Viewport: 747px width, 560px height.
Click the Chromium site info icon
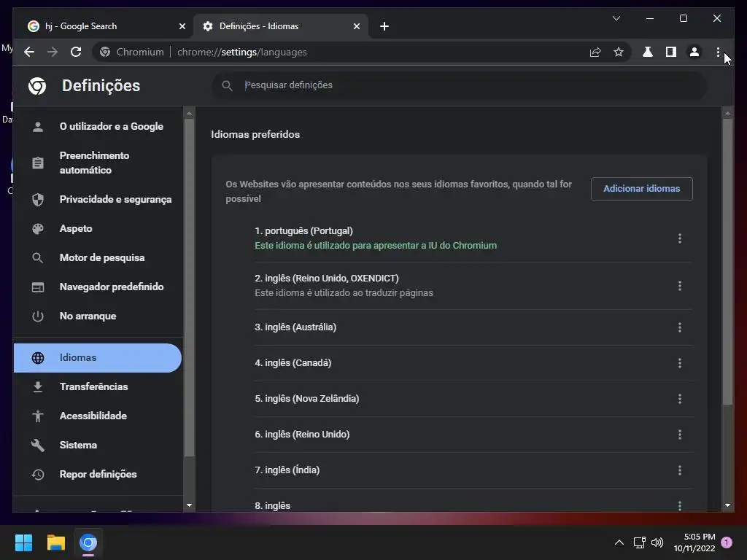tap(105, 52)
